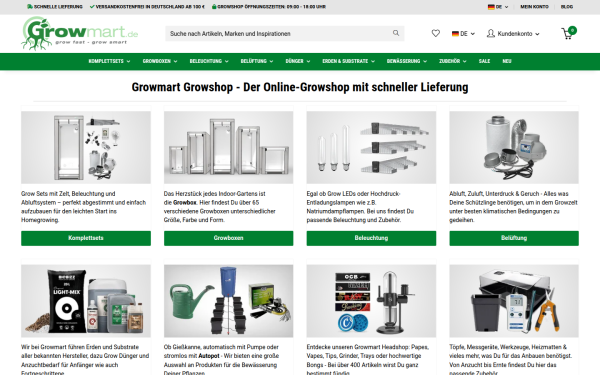Screen dimensions: 600x375
Task: Open the pots and tools accessories image
Action: click(x=514, y=301)
